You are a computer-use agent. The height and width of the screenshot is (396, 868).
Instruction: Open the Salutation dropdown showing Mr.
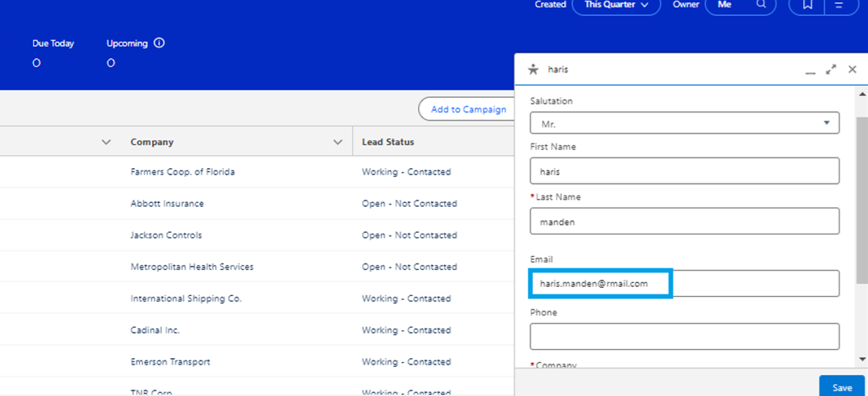[684, 123]
